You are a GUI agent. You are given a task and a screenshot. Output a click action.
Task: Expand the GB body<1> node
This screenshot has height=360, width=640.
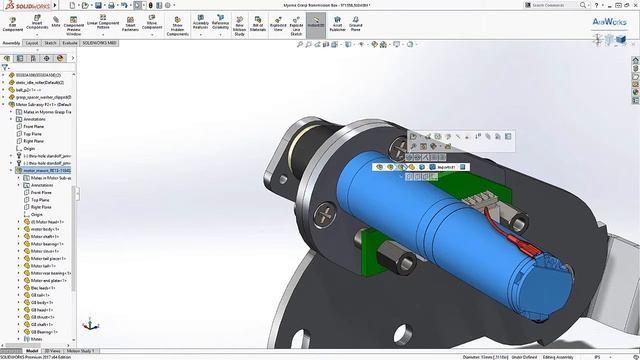[18, 302]
